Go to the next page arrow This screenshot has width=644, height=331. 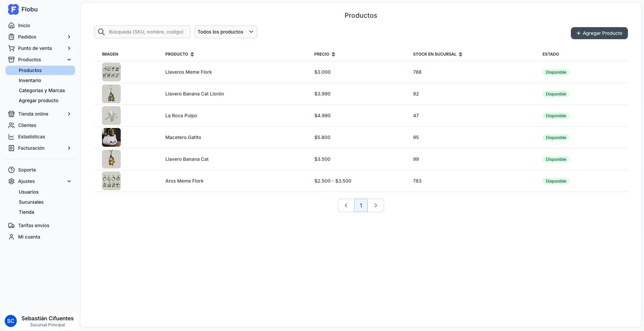(x=376, y=205)
